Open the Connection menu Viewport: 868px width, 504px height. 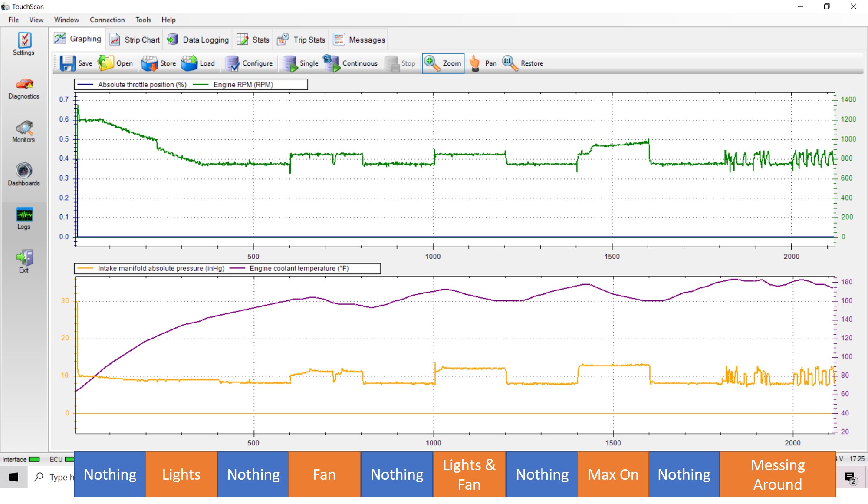point(107,20)
